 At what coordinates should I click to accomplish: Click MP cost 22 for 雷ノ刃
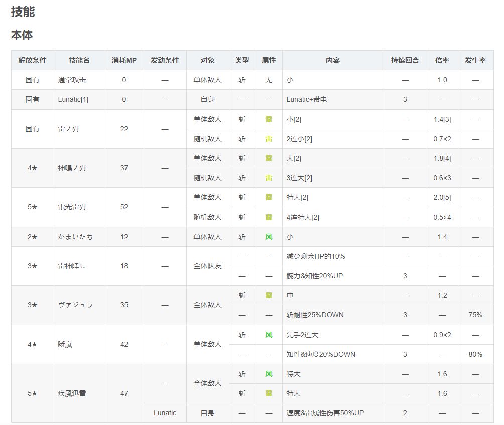[x=124, y=129]
